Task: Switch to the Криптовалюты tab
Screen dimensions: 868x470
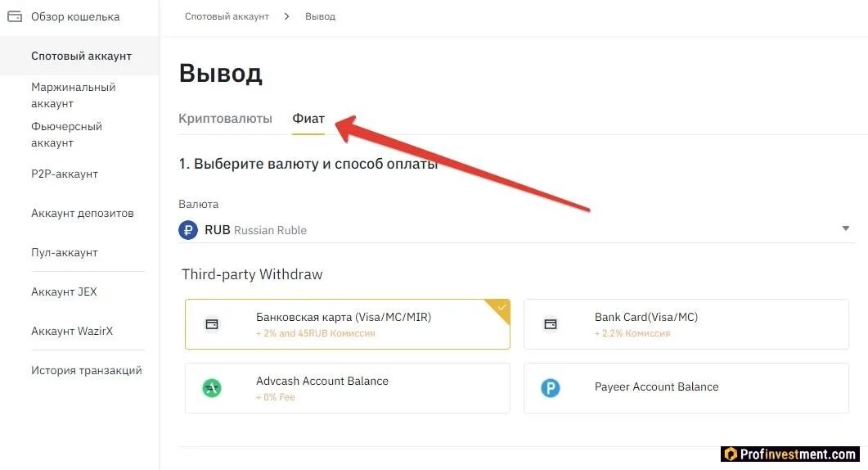Action: click(x=225, y=119)
